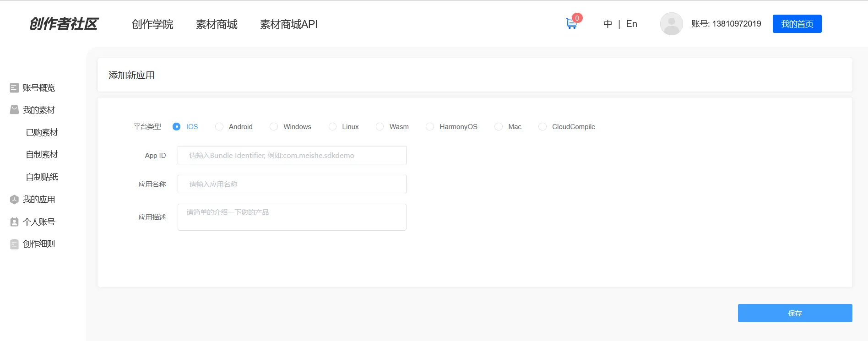
Task: Click the user avatar icon
Action: pos(671,24)
